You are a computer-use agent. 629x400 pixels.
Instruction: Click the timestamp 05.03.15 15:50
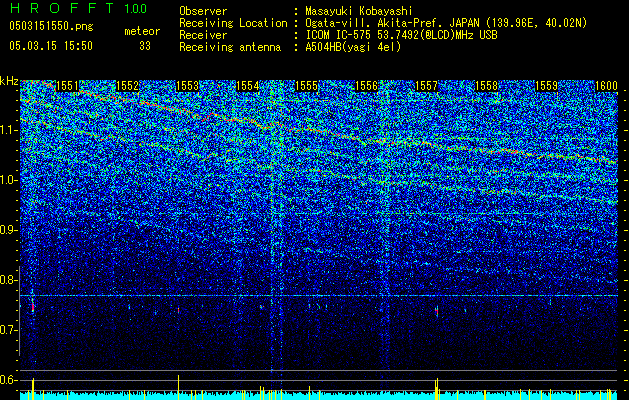(51, 45)
